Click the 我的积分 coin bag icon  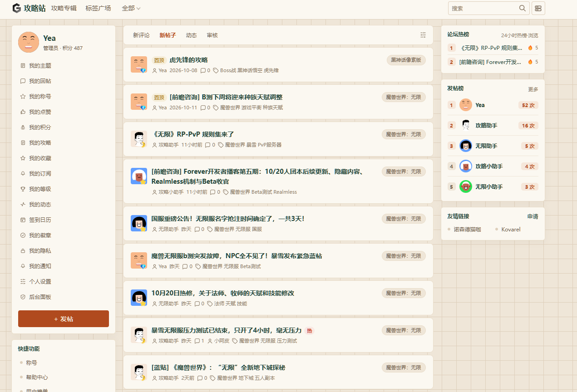tap(23, 127)
